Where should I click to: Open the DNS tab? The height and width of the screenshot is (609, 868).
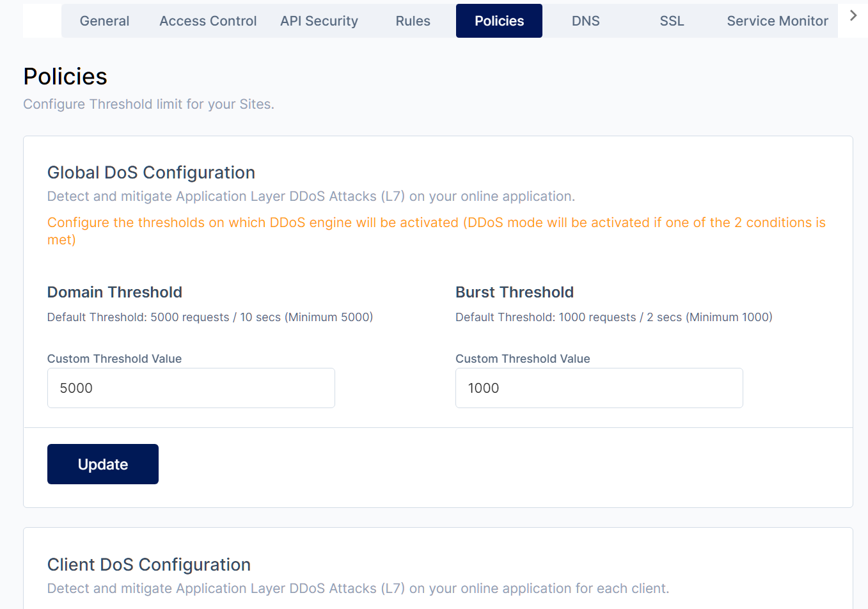point(585,21)
